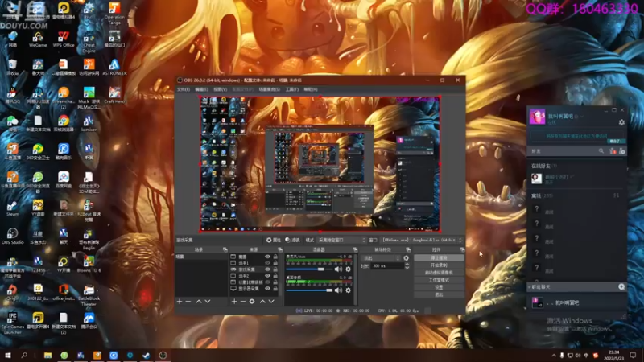Open Steam friends list settings gear
Image resolution: width=644 pixels, height=362 pixels.
coord(621,122)
